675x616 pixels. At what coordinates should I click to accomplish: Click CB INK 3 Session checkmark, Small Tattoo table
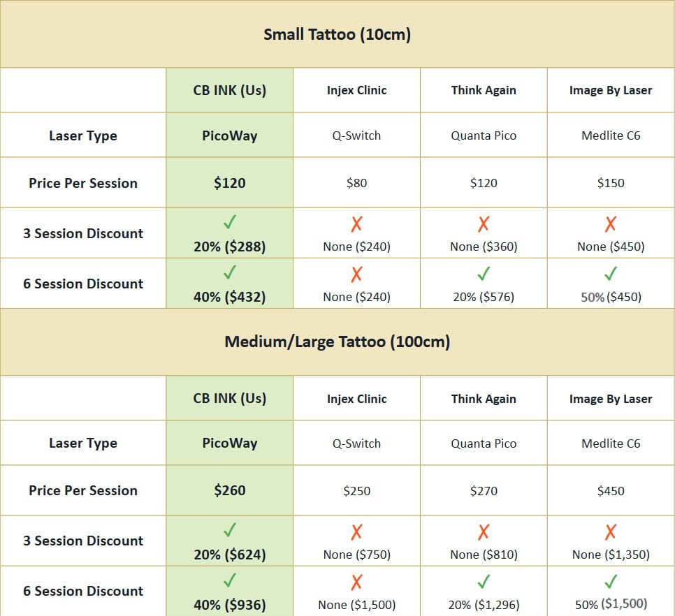(230, 222)
